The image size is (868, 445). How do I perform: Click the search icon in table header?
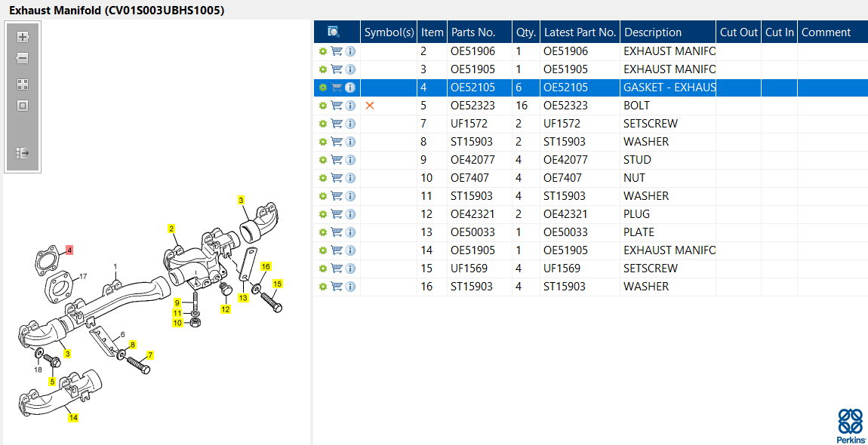coord(334,32)
